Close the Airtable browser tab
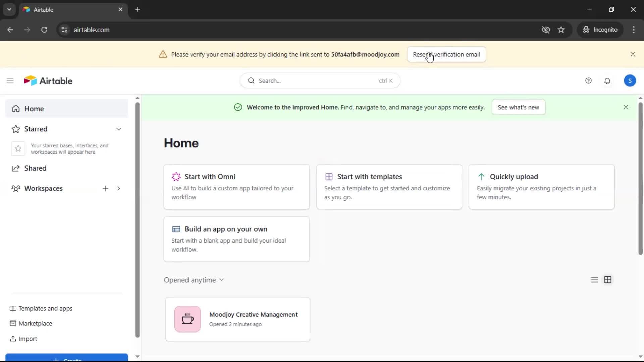Screen dimensions: 644x362 pyautogui.click(x=120, y=10)
